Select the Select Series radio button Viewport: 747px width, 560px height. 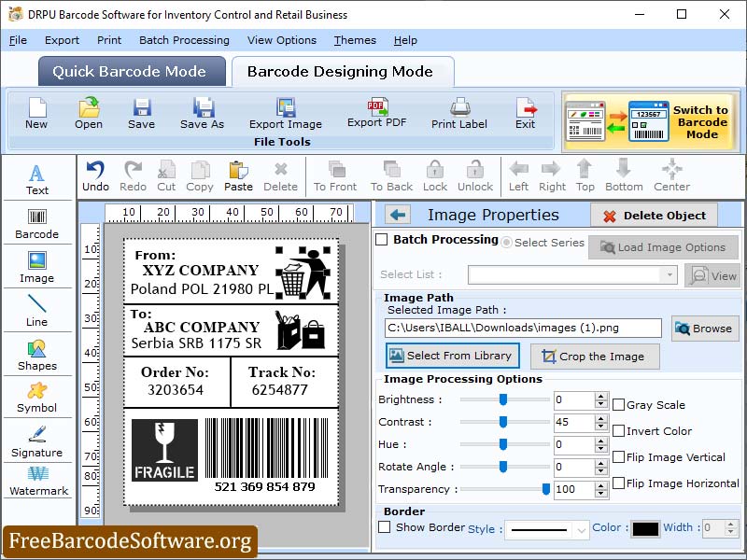click(506, 243)
